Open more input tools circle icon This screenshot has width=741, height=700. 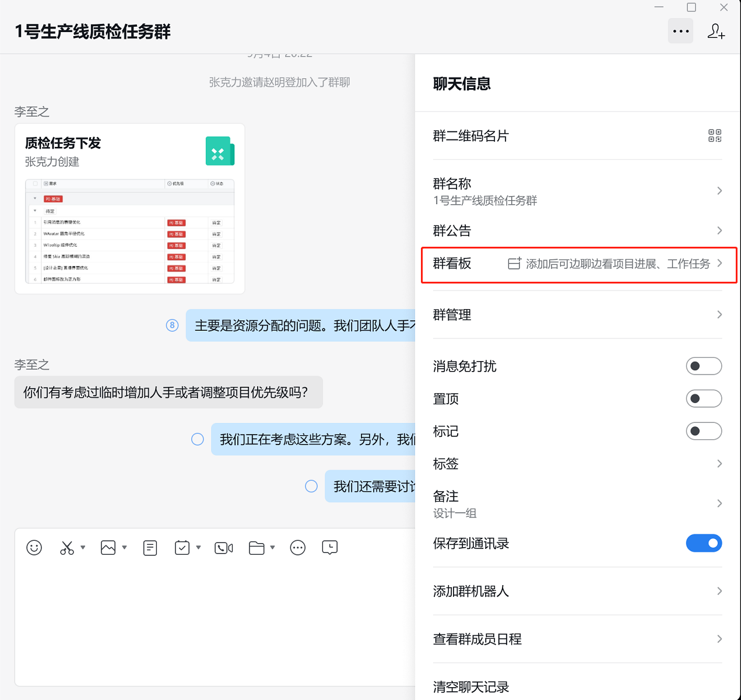coord(298,548)
